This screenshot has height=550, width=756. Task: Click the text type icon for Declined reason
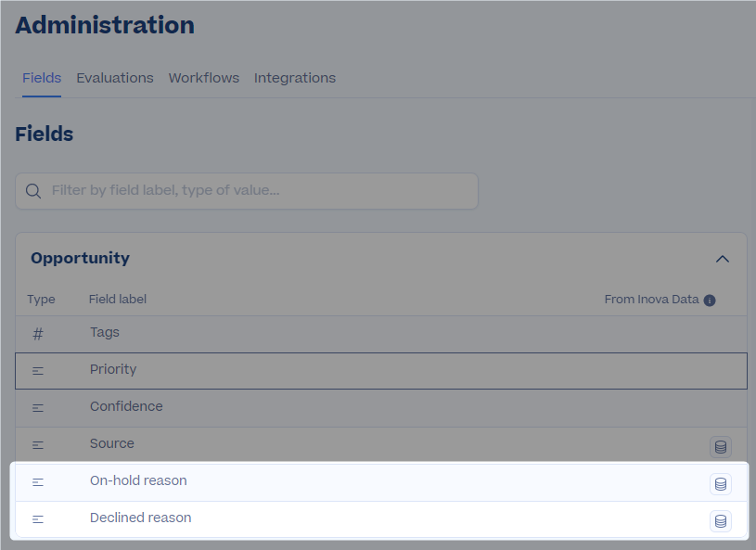point(38,519)
